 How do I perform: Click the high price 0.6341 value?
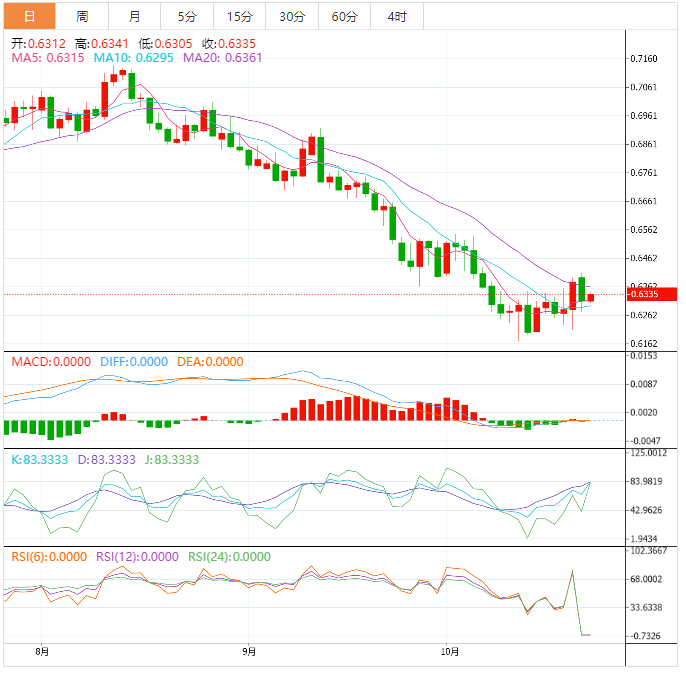[110, 44]
